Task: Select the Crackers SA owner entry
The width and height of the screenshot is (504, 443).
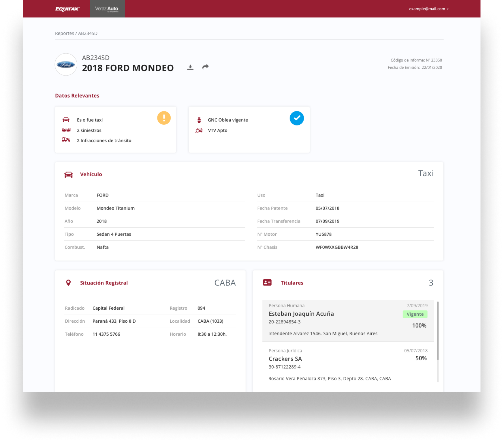Action: coord(348,365)
